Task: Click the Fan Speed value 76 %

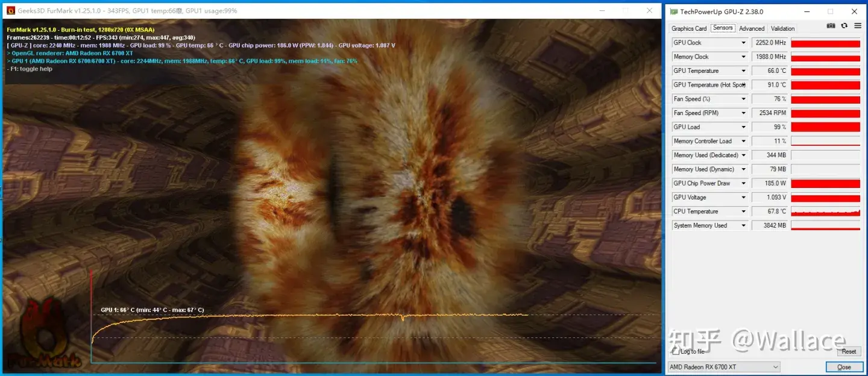Action: 770,99
